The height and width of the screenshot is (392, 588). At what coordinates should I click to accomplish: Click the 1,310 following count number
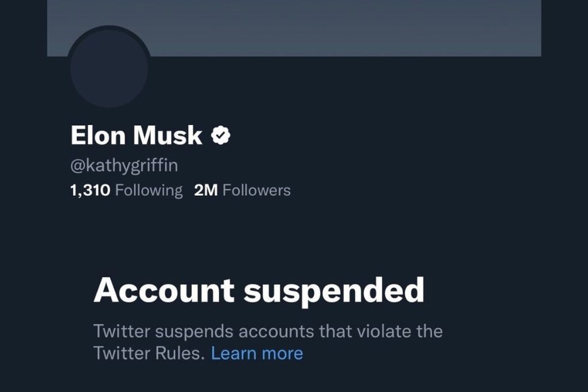click(90, 191)
